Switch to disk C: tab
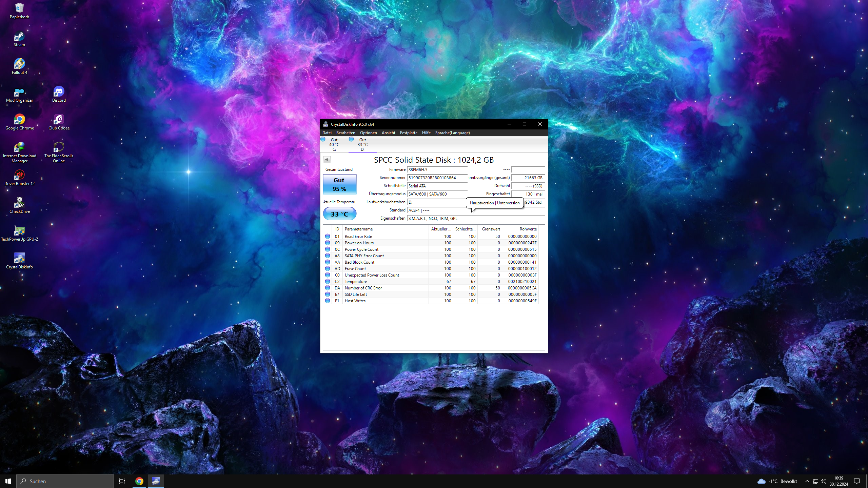868x488 pixels. click(x=334, y=144)
